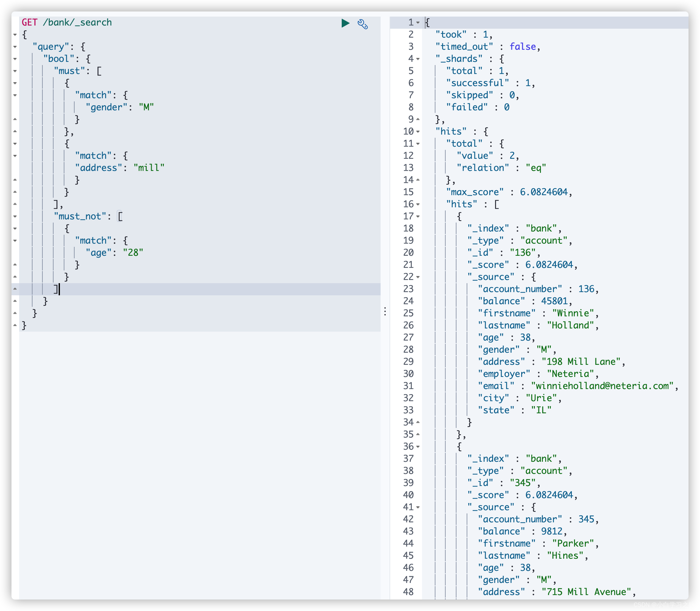Open the wrench settings icon for the request
The height and width of the screenshot is (611, 700).
pos(362,24)
